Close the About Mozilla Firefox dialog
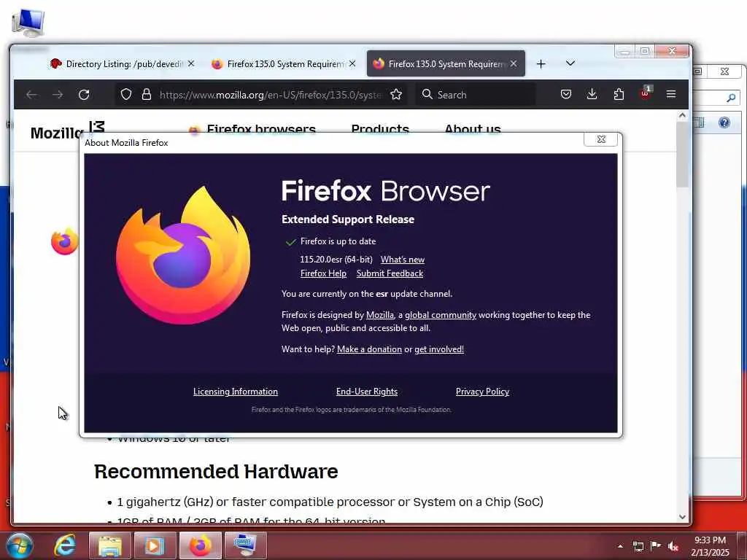 (x=601, y=139)
